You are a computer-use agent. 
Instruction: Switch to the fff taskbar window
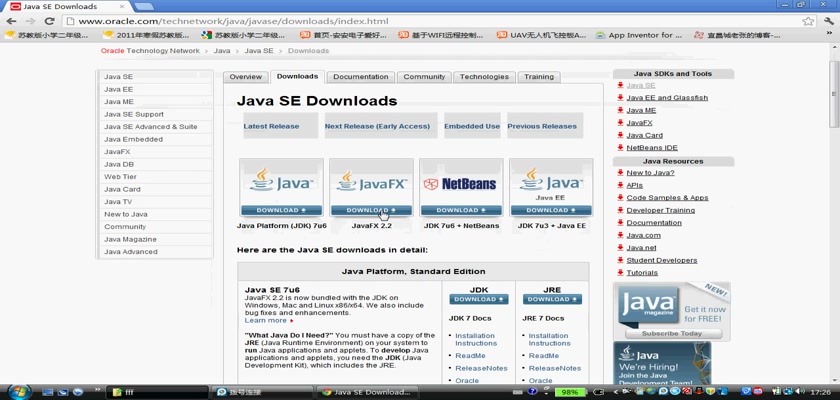pyautogui.click(x=157, y=392)
